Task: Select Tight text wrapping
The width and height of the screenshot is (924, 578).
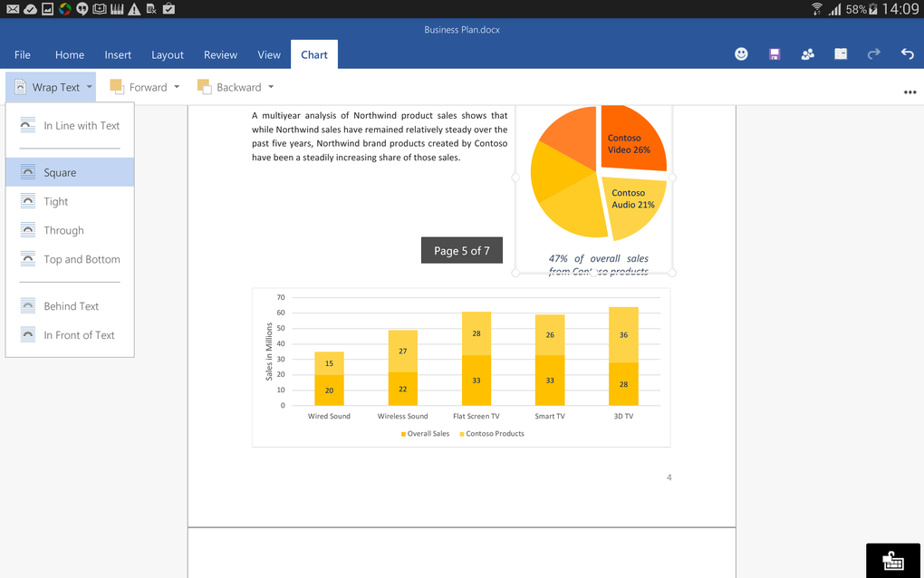Action: pos(56,201)
